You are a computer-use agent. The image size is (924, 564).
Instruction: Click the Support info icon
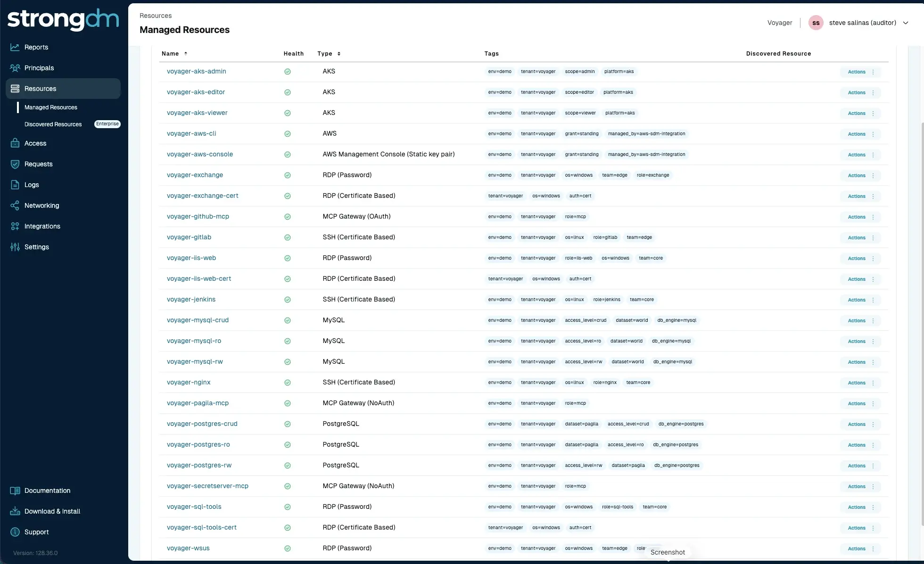tap(15, 532)
